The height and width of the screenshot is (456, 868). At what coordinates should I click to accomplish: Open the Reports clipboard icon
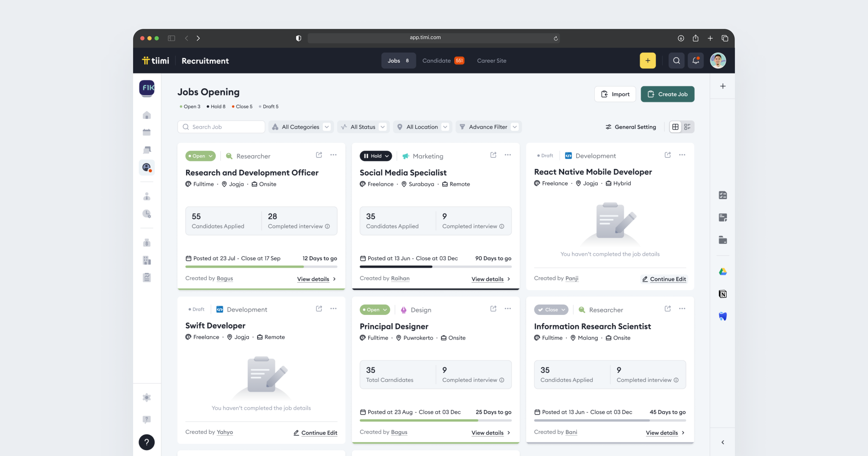147,277
